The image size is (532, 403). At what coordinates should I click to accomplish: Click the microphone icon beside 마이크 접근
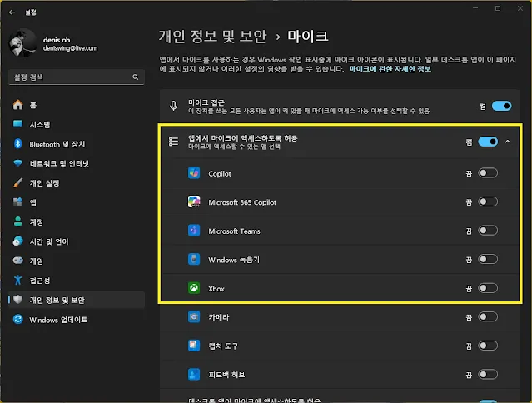173,106
